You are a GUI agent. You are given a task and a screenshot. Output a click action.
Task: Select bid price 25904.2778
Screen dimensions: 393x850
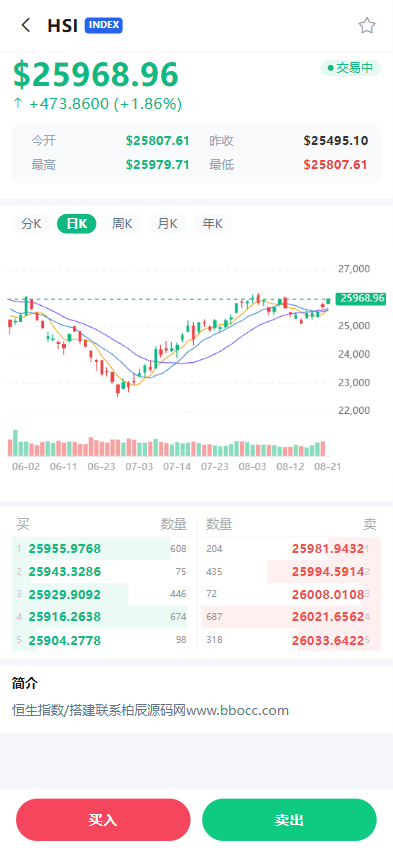[x=65, y=641]
